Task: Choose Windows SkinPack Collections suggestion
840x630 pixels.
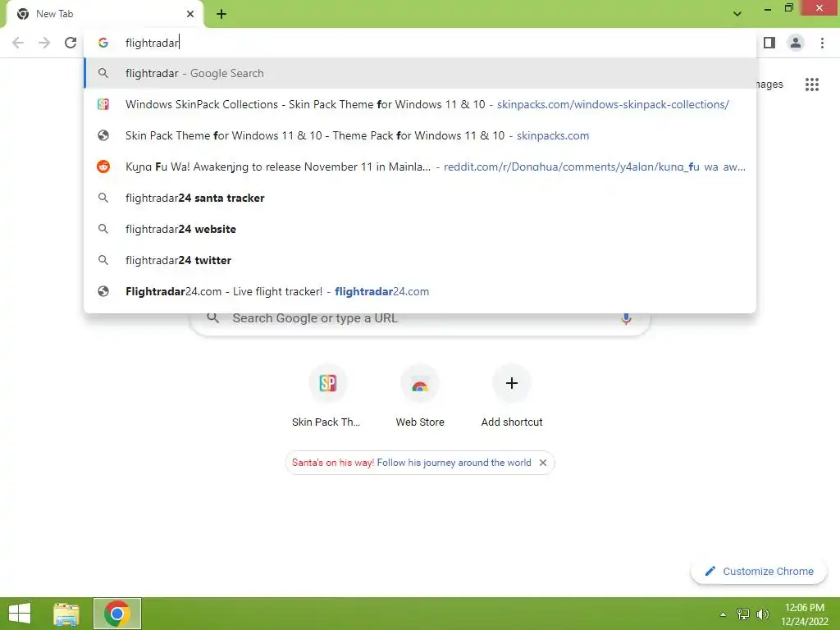Action: pyautogui.click(x=420, y=104)
